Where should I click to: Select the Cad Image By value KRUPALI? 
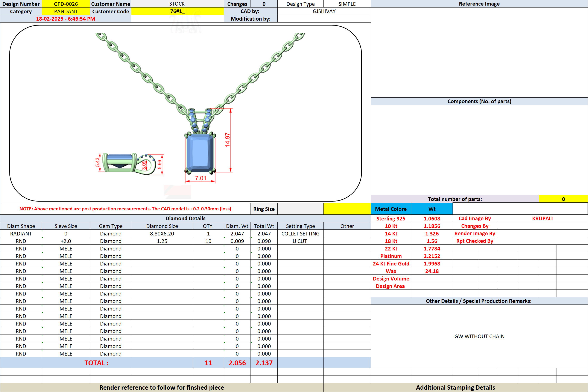click(x=542, y=218)
